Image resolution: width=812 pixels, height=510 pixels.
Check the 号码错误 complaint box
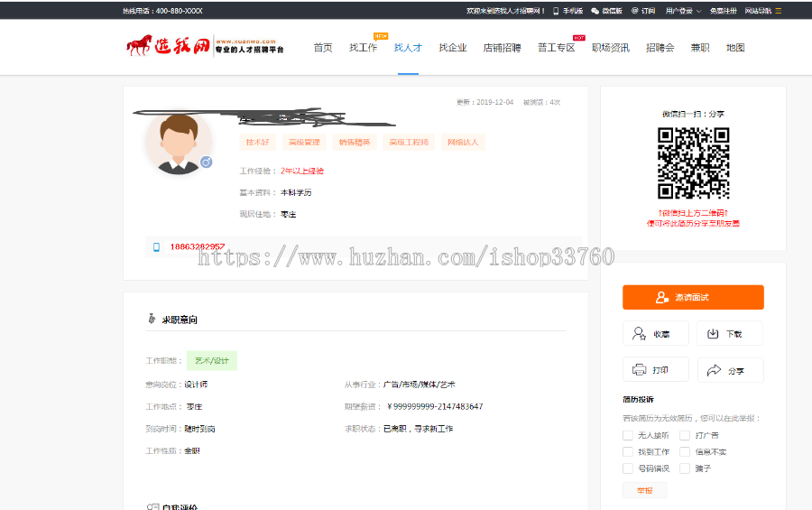pyautogui.click(x=628, y=468)
